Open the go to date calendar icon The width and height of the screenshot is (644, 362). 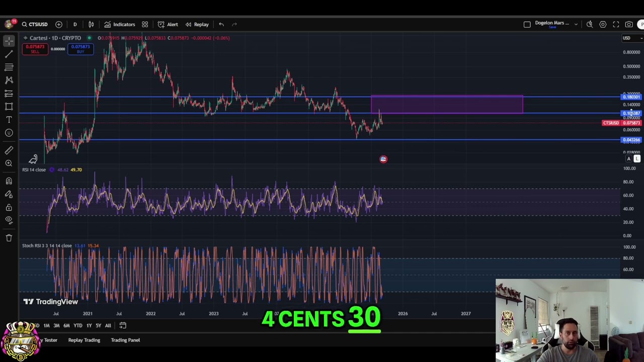pyautogui.click(x=123, y=325)
